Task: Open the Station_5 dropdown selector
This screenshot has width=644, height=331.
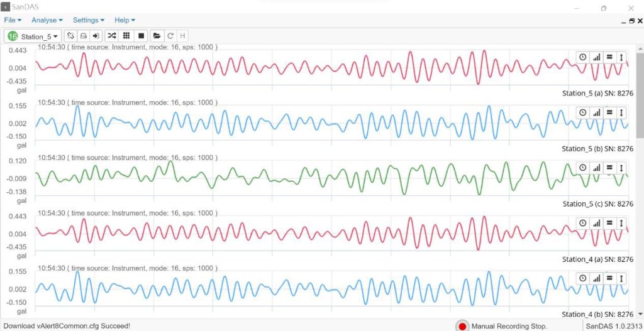Action: click(x=34, y=36)
